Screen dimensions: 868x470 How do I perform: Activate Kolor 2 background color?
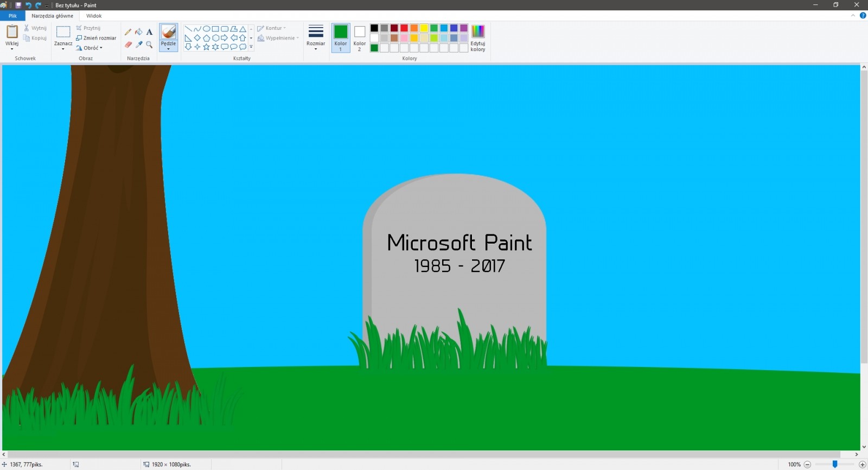(x=360, y=38)
